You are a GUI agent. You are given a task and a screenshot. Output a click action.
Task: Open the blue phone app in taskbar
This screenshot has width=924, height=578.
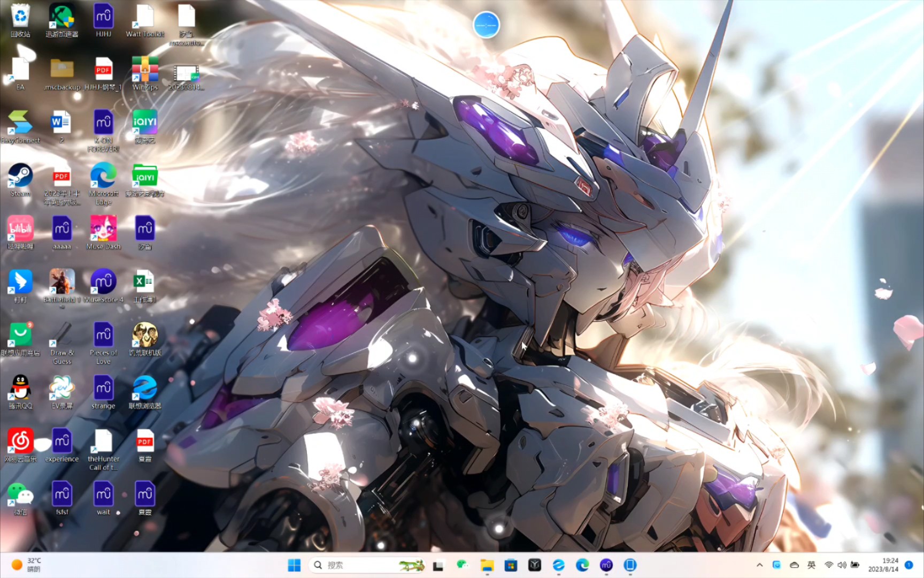[630, 565]
